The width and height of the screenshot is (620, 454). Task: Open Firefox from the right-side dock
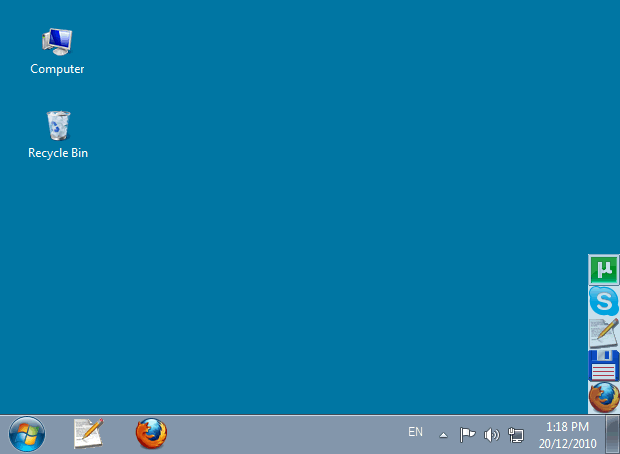[x=603, y=397]
